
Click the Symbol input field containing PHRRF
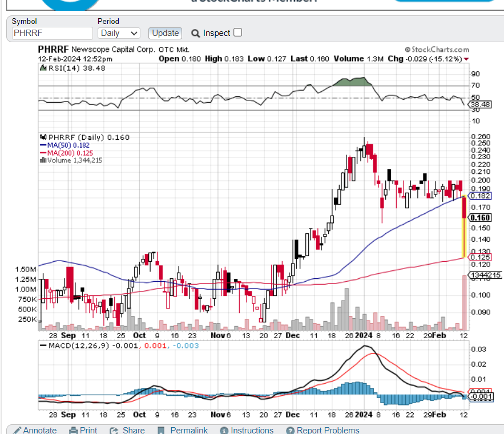click(53, 33)
